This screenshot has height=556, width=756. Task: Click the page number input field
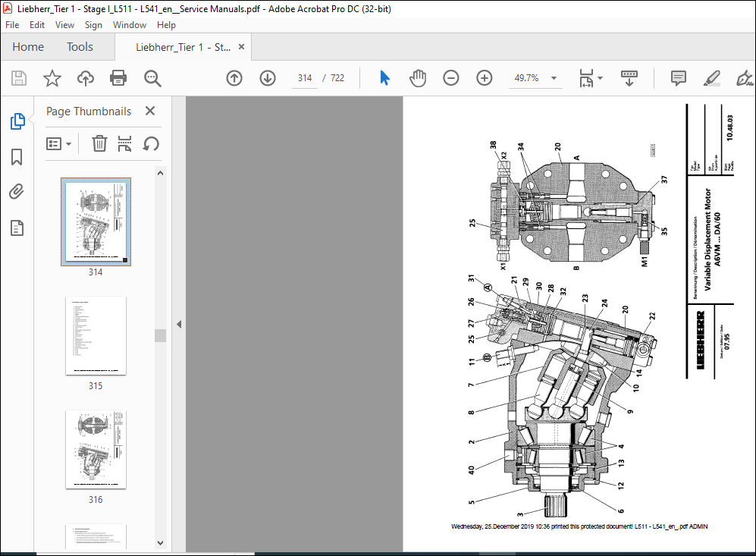[x=305, y=78]
